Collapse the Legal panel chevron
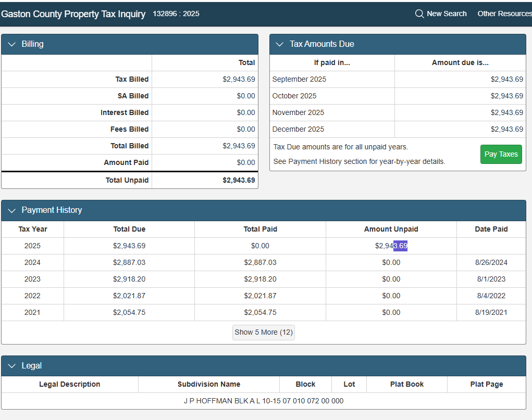 click(12, 366)
